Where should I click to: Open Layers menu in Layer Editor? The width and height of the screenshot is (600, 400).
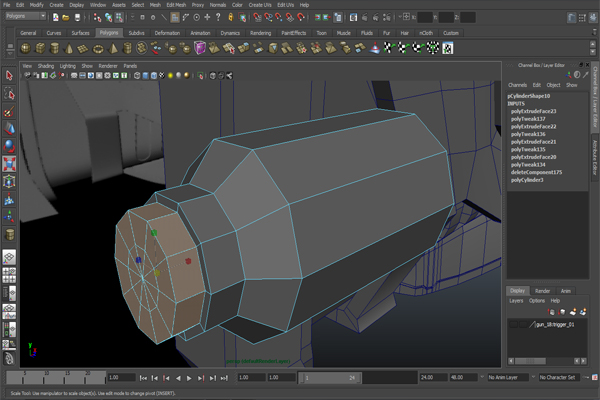516,301
